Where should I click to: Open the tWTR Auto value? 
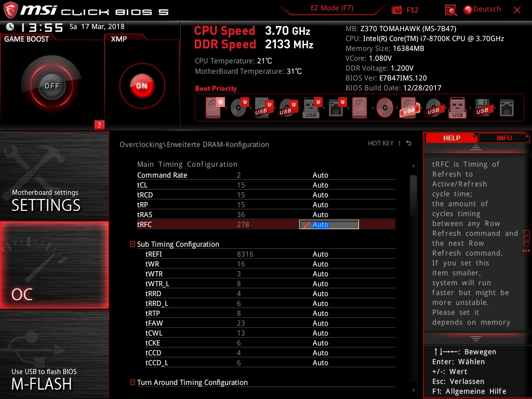[x=320, y=274]
